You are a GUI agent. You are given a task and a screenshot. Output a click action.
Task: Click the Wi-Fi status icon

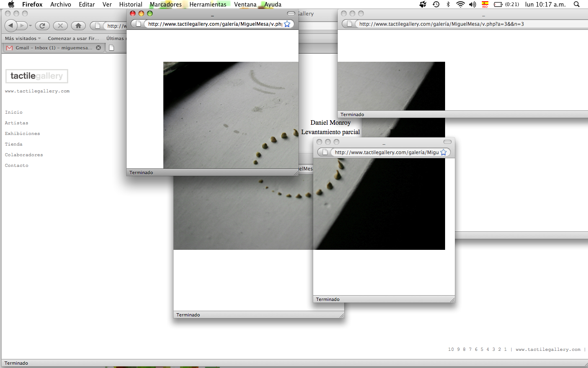pyautogui.click(x=460, y=4)
